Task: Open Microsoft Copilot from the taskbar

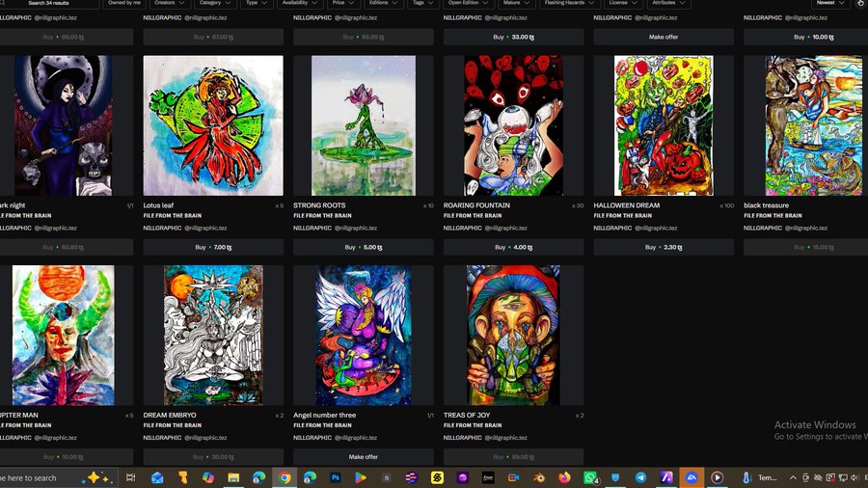Action: 208,477
